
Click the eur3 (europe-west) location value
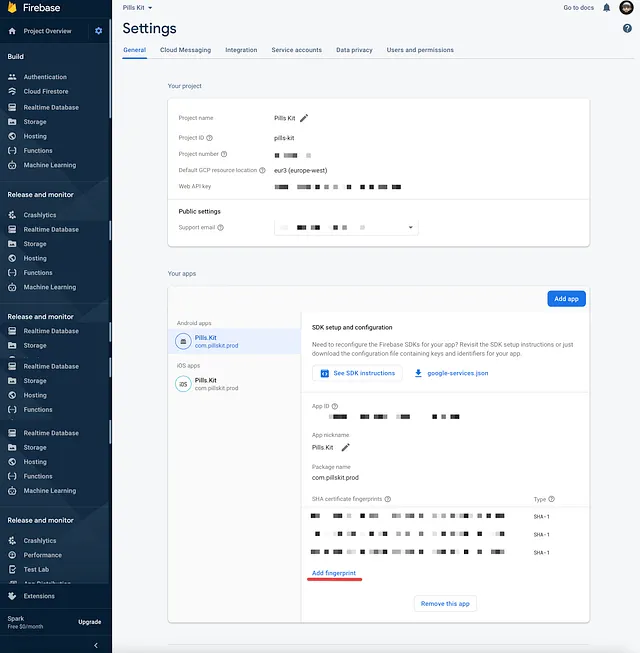(301, 171)
